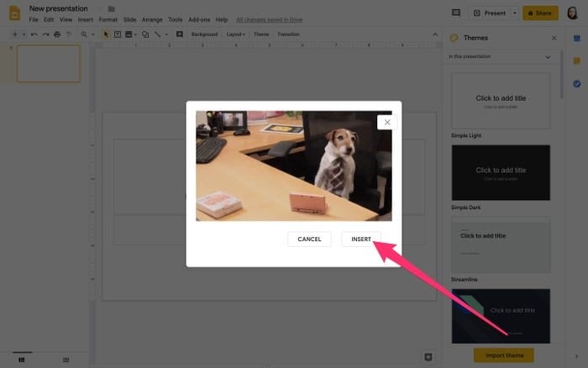The width and height of the screenshot is (588, 368).
Task: Select the Line tool icon
Action: pyautogui.click(x=158, y=34)
